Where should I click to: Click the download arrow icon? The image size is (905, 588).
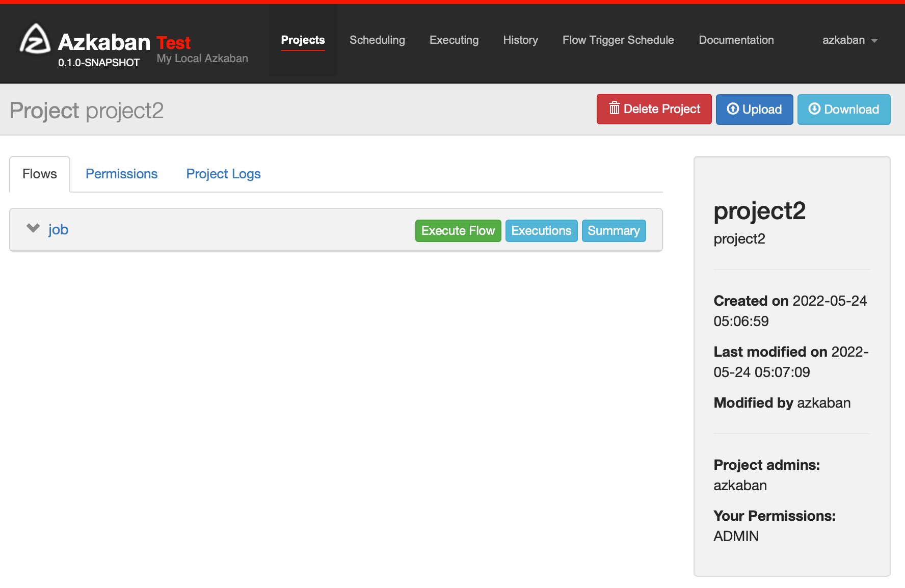click(x=814, y=109)
